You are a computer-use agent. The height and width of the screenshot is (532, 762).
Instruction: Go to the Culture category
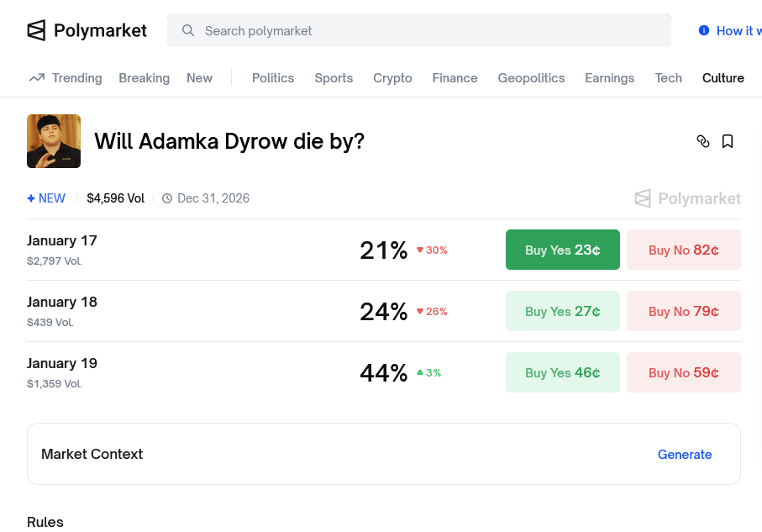pyautogui.click(x=723, y=78)
